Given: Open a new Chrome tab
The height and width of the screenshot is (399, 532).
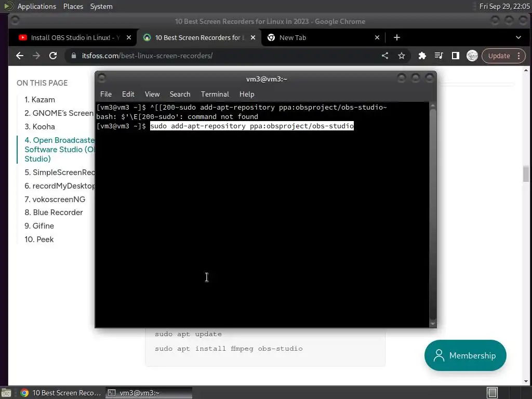Looking at the screenshot, I should [396, 37].
